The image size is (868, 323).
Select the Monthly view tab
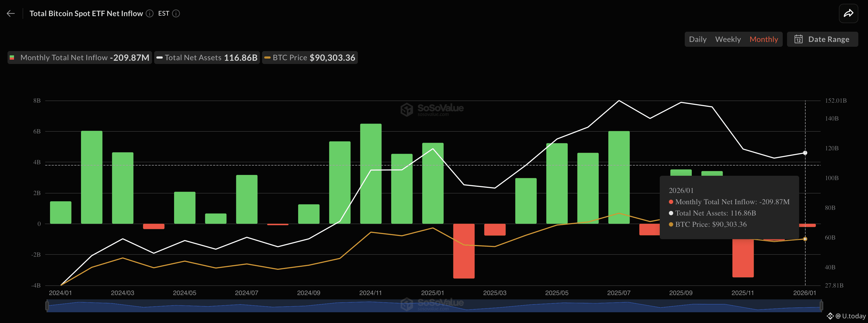(764, 39)
